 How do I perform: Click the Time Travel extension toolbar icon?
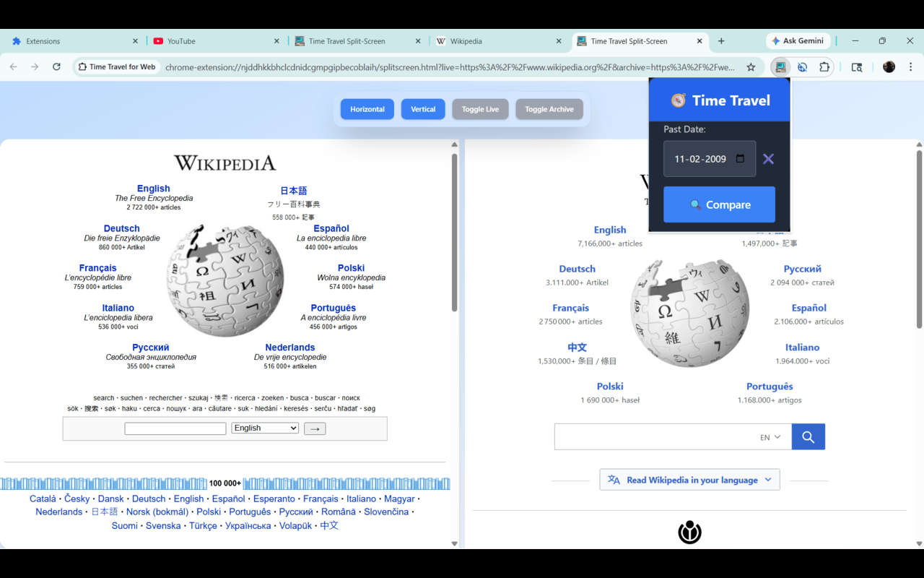[780, 67]
